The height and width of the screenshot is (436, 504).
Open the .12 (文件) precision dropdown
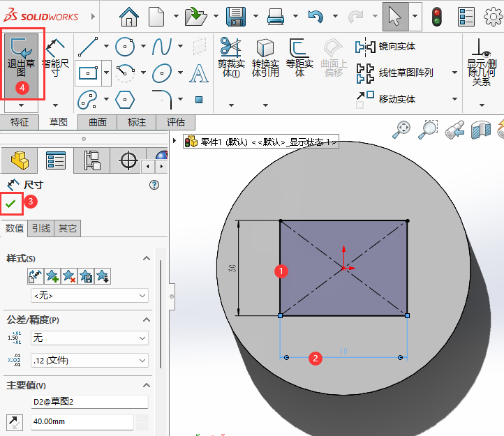coord(89,360)
